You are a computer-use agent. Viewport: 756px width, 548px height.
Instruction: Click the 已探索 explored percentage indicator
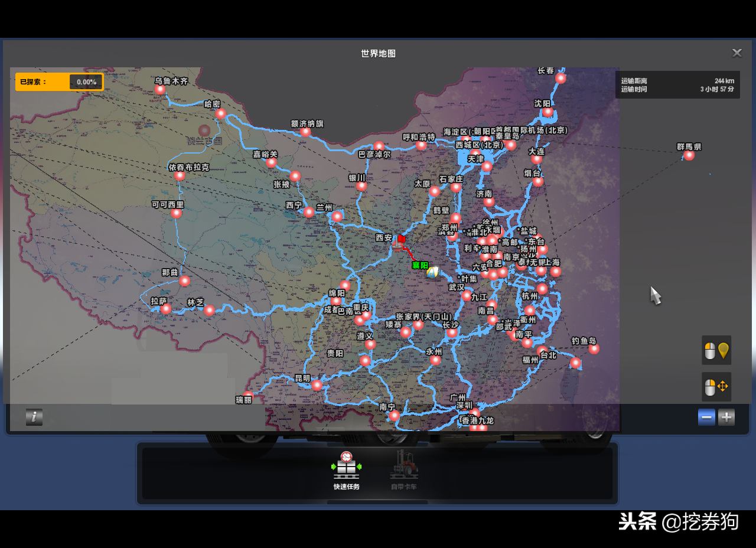60,82
